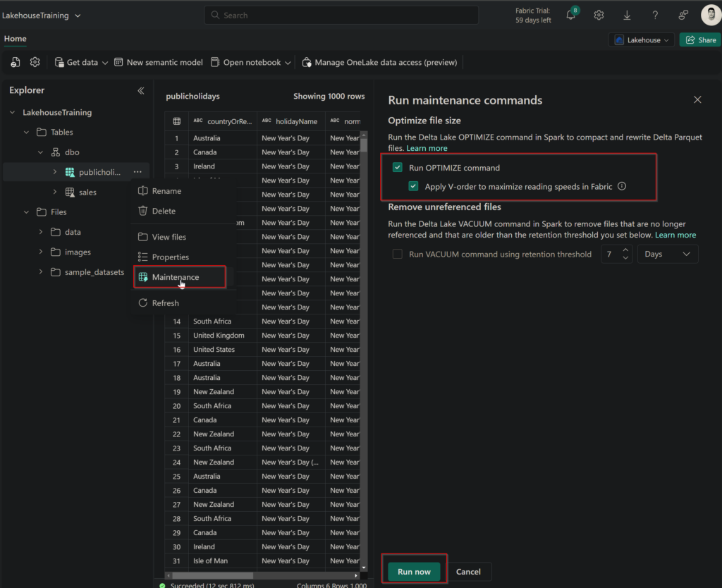Screen dimensions: 722x588
Task: Click the Manage OneLake data access icon
Action: 307,62
